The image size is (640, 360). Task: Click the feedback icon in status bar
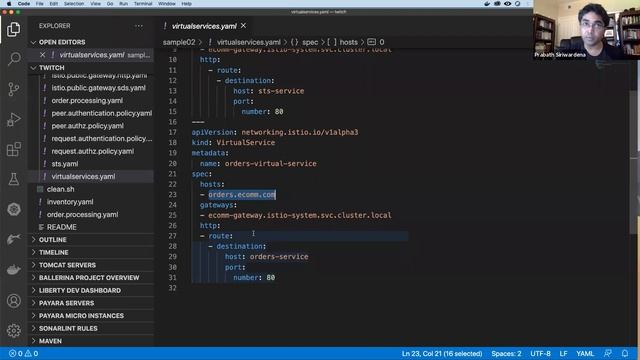(608, 353)
